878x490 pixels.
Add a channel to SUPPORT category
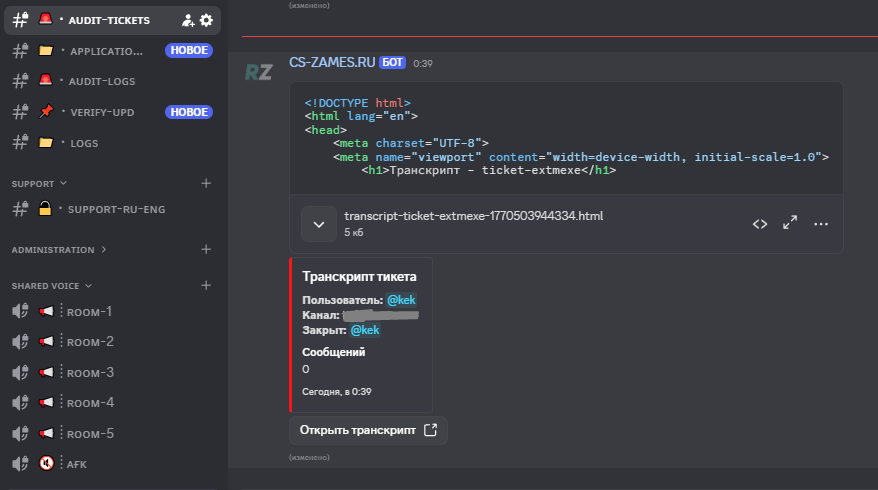206,183
